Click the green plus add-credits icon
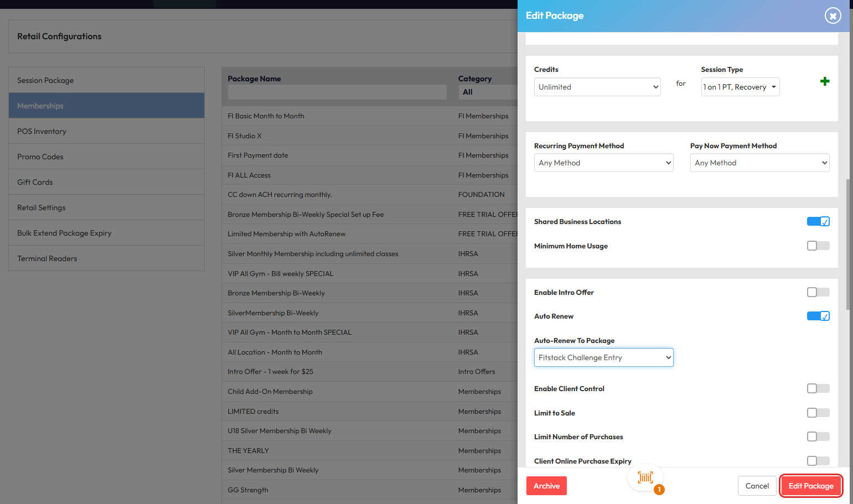The width and height of the screenshot is (853, 504). (824, 81)
